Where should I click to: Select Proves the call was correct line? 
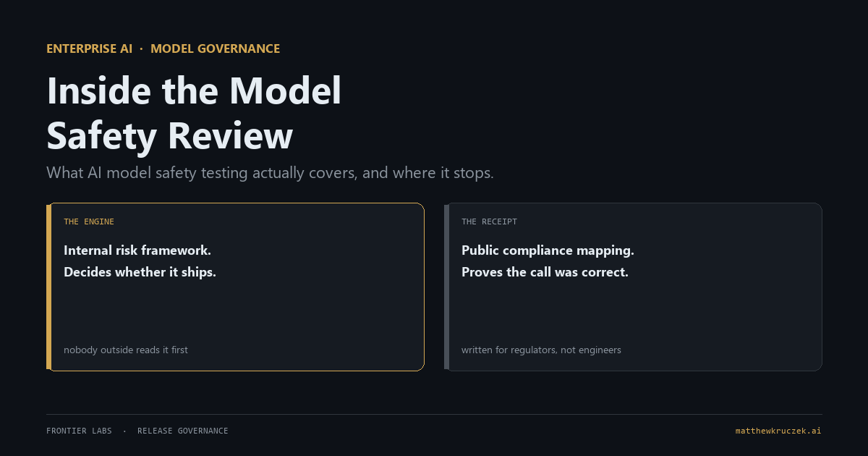[x=545, y=272]
